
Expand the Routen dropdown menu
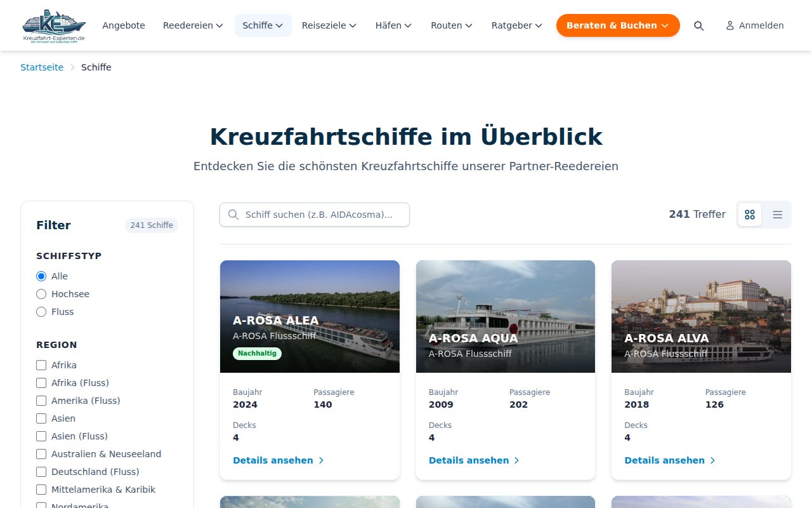coord(452,25)
